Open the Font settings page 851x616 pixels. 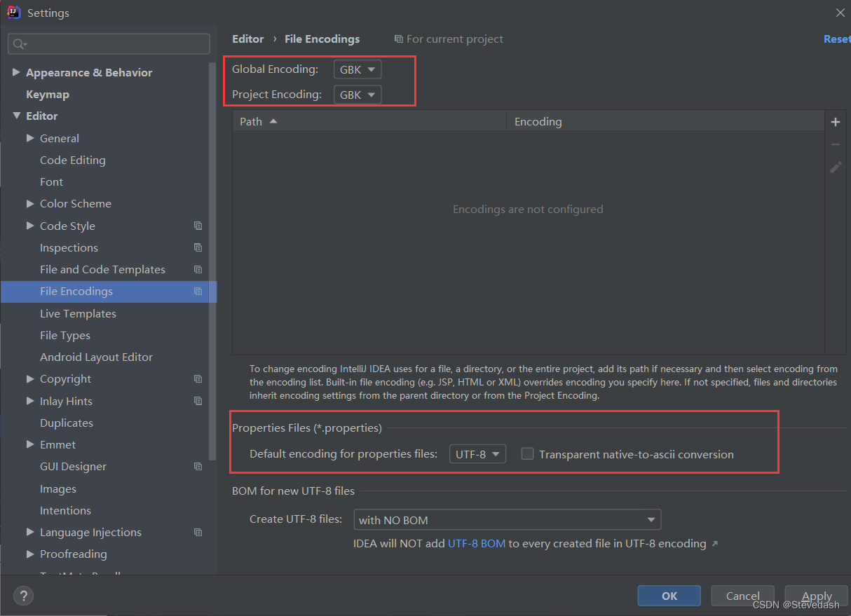pos(51,182)
